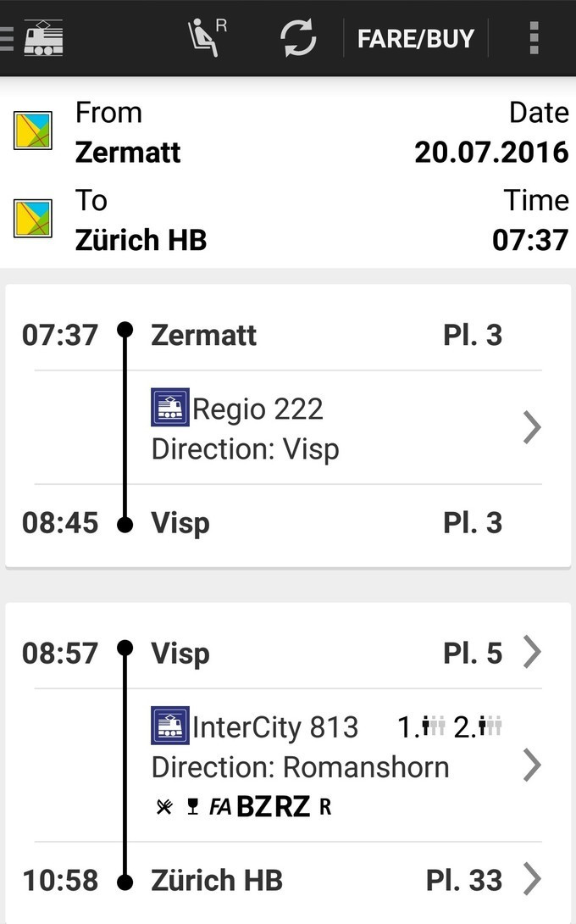The width and height of the screenshot is (576, 924).
Task: Tap the map icon beside Zürich HB
Action: coord(33,218)
